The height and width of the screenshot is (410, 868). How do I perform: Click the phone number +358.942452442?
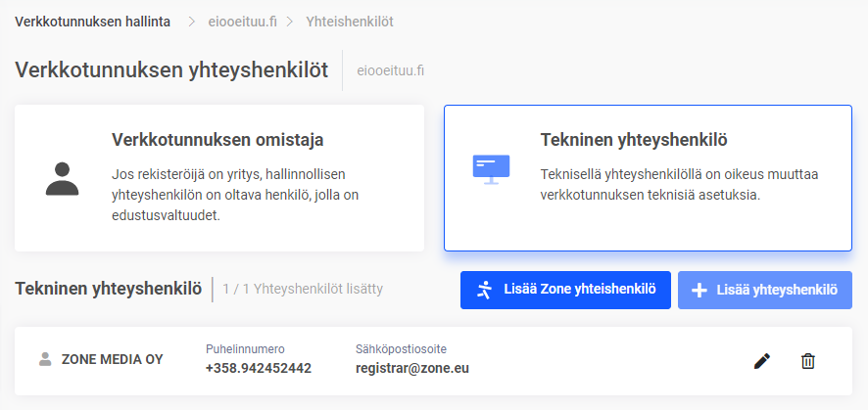[x=258, y=369]
